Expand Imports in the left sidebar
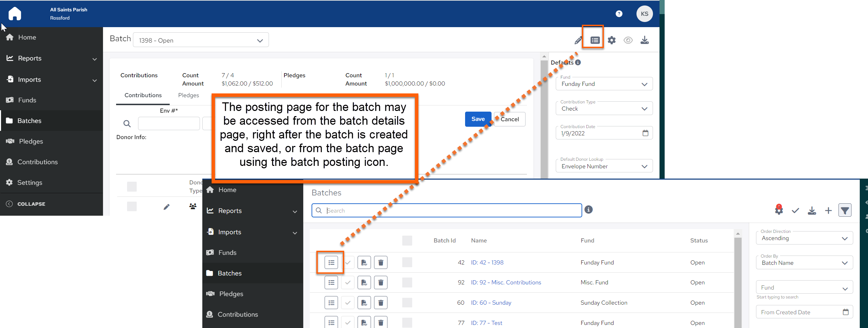This screenshot has width=868, height=328. tap(52, 79)
